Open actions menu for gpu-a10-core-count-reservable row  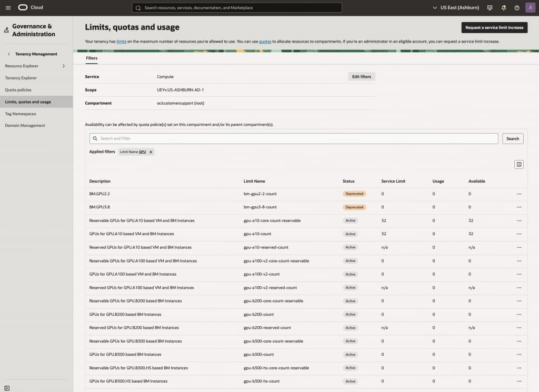click(518, 220)
